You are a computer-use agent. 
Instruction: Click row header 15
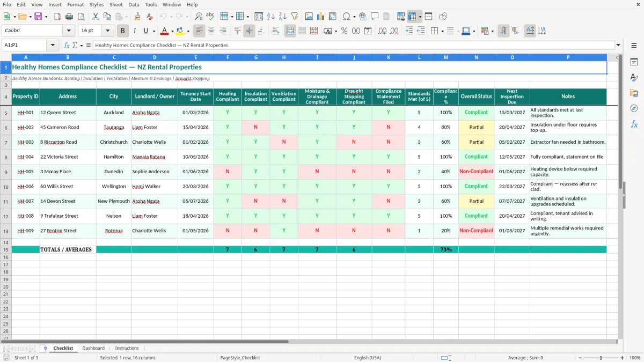click(x=6, y=250)
